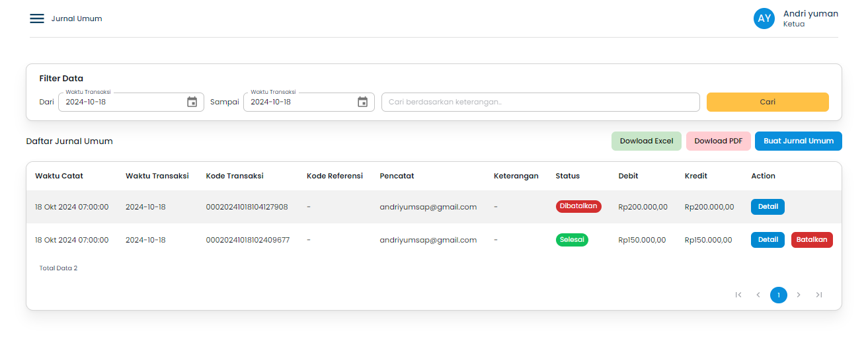The height and width of the screenshot is (343, 868).
Task: Open Detail for the Rp150.000,00 transaction
Action: tap(768, 240)
